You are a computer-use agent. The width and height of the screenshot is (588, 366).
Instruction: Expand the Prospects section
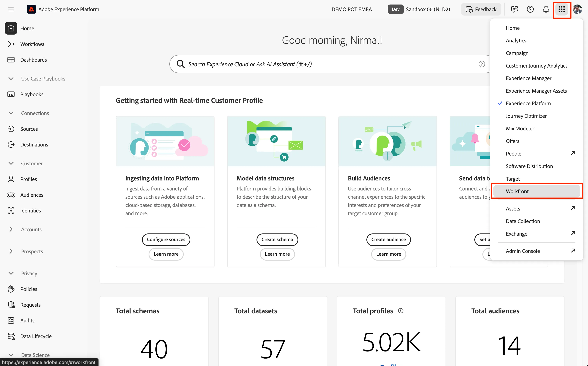tap(11, 251)
